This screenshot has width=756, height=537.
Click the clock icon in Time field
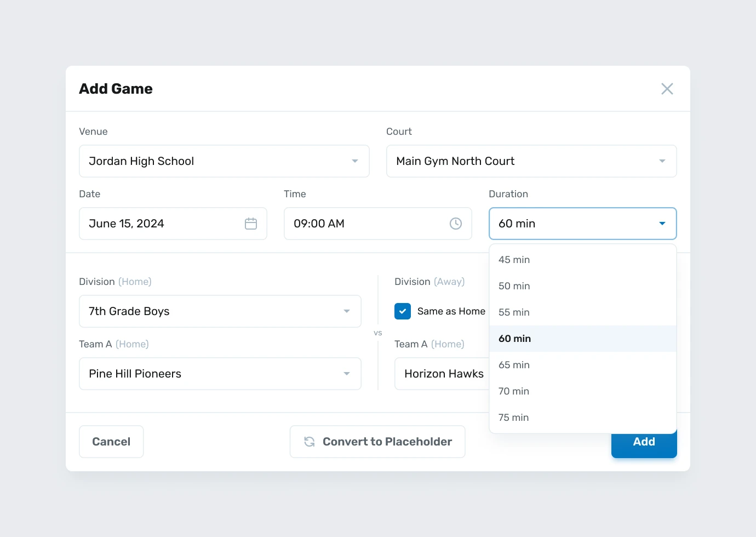coord(456,224)
